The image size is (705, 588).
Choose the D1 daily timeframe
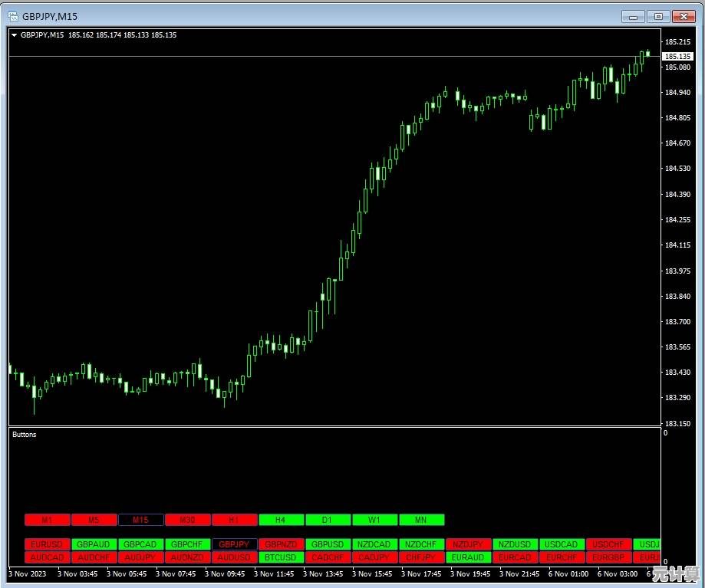pyautogui.click(x=328, y=520)
